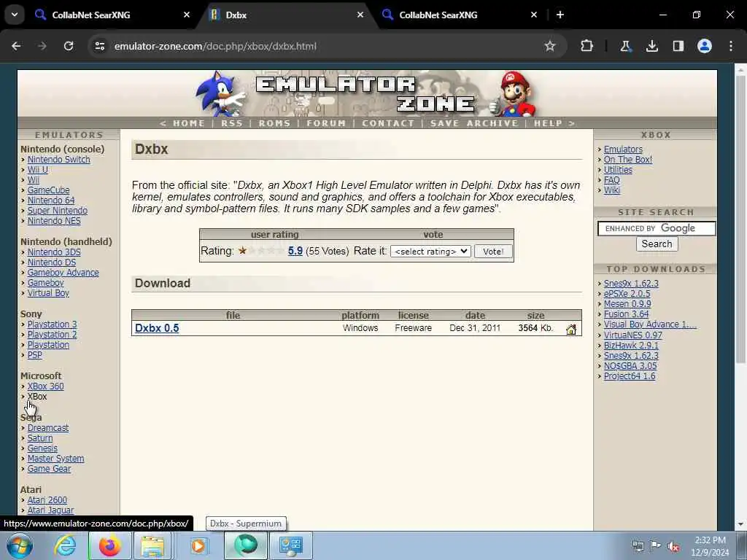Open a new tab with plus icon
Image resolution: width=747 pixels, height=560 pixels.
(560, 15)
